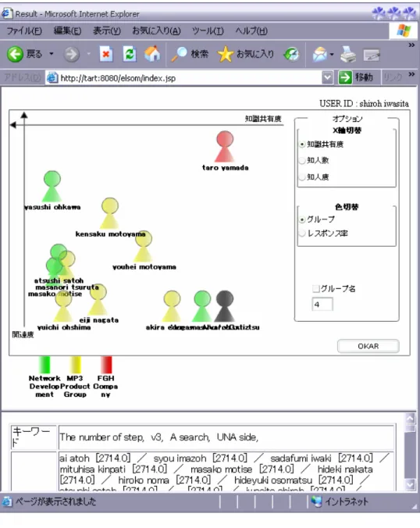The image size is (420, 528).
Task: Click the grey Forward arrow button
Action: [x=71, y=54]
